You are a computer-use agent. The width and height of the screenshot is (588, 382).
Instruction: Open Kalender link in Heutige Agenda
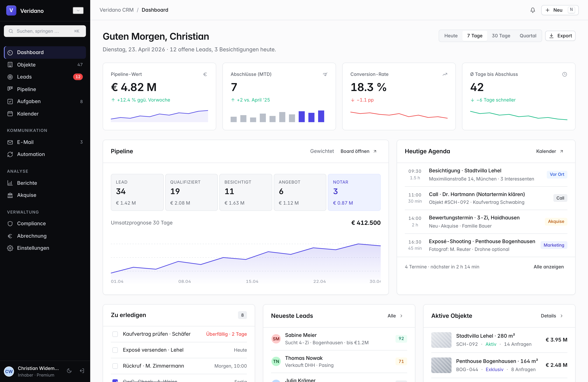pos(550,151)
